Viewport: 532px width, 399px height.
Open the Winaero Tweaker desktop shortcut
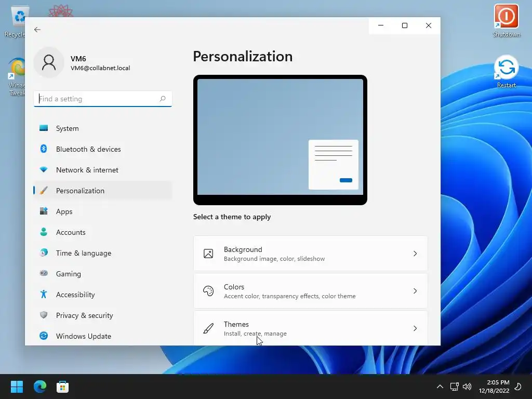tap(16, 77)
